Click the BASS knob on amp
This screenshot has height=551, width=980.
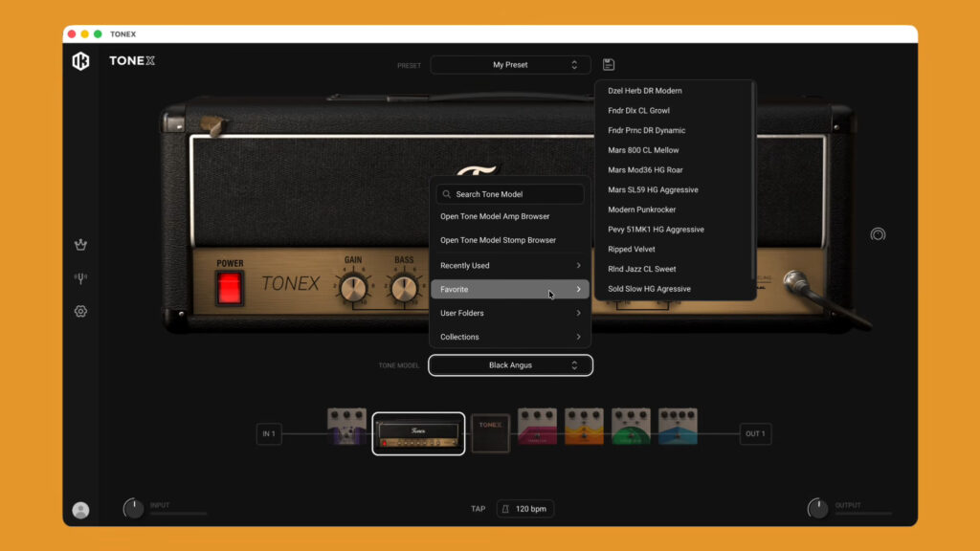click(404, 289)
